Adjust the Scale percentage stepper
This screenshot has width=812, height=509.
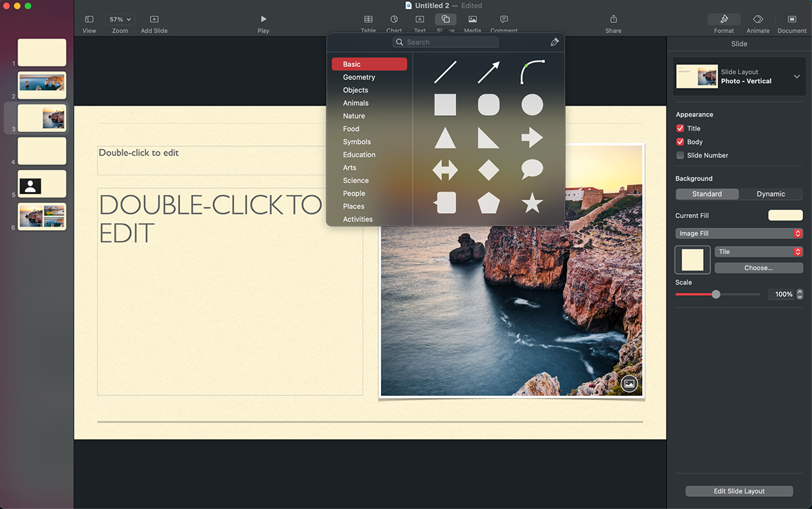[x=800, y=294]
